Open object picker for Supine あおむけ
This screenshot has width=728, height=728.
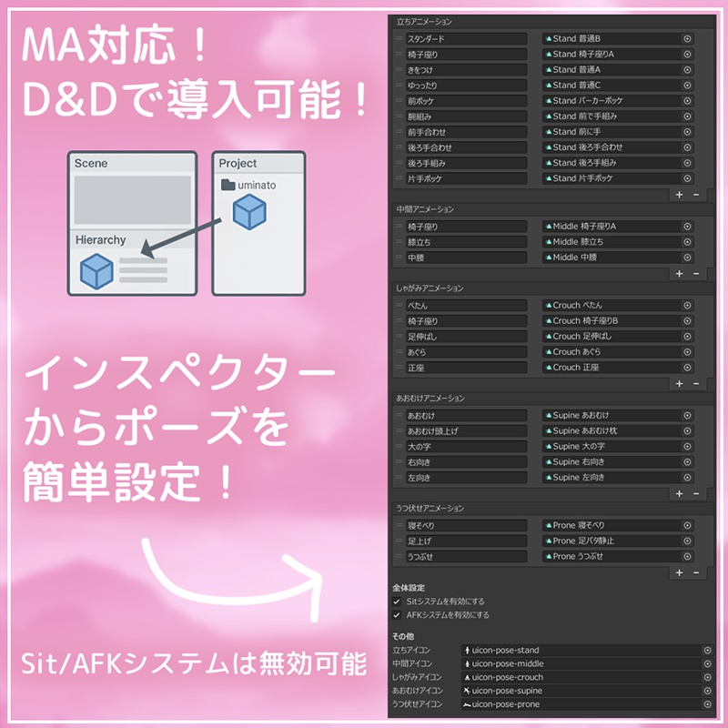tap(687, 416)
